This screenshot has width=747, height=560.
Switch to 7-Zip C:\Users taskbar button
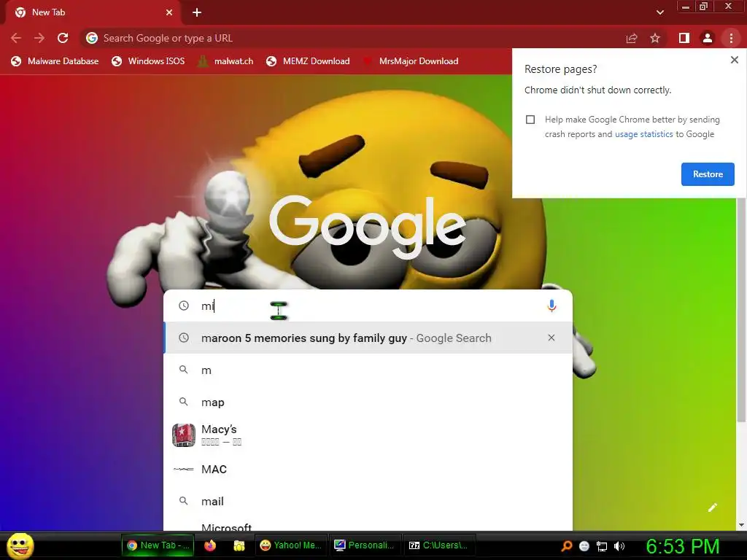(438, 545)
